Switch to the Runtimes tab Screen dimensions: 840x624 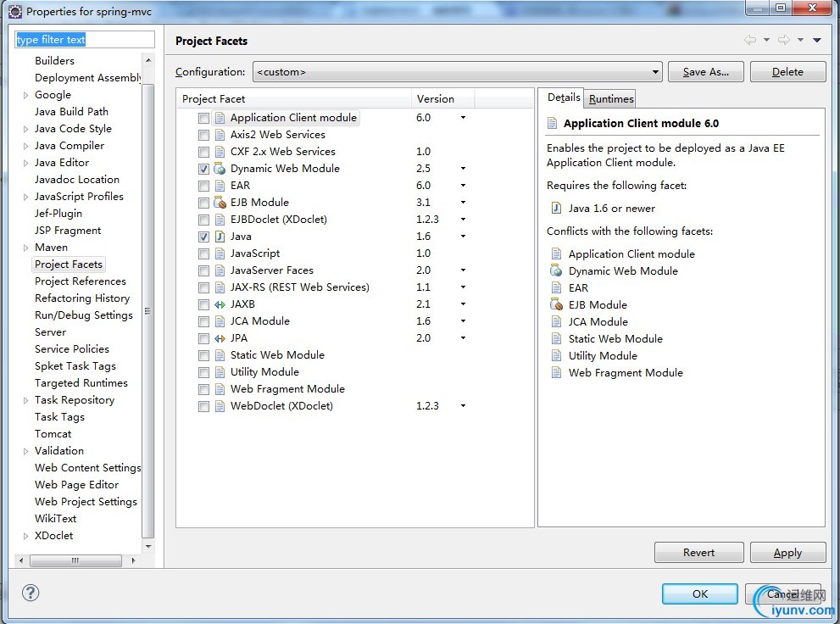pos(610,99)
